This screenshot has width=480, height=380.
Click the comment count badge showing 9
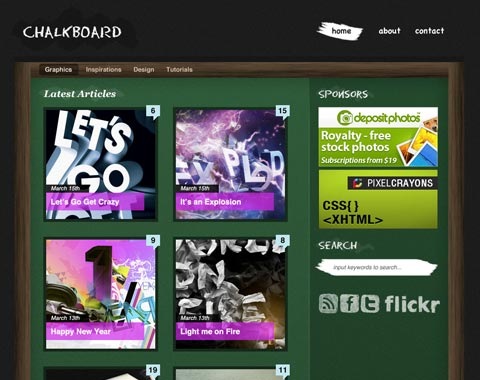click(153, 240)
